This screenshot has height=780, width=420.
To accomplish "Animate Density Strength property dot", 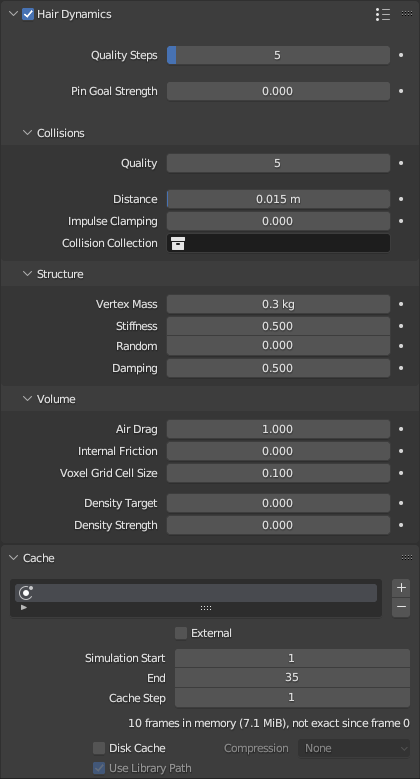I will pyautogui.click(x=401, y=525).
